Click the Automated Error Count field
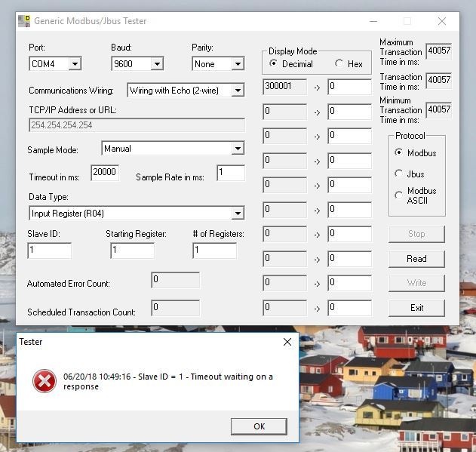Viewport: 476px width, 452px height. (176, 280)
